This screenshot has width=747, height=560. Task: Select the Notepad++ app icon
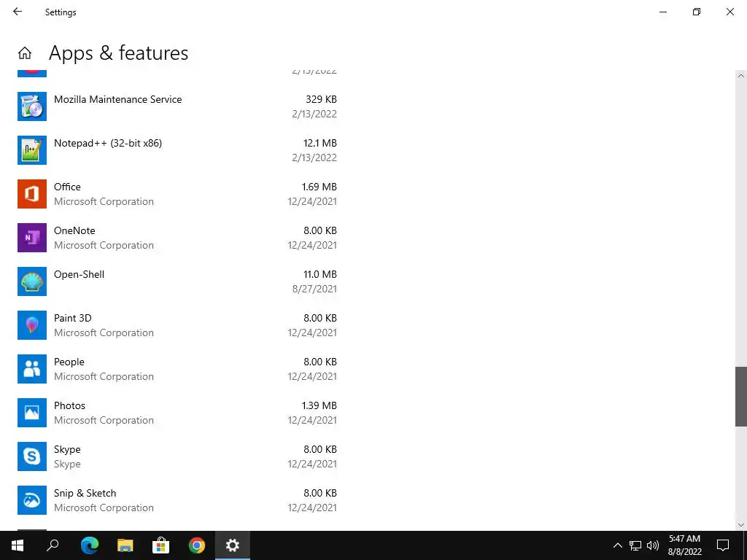[32, 150]
